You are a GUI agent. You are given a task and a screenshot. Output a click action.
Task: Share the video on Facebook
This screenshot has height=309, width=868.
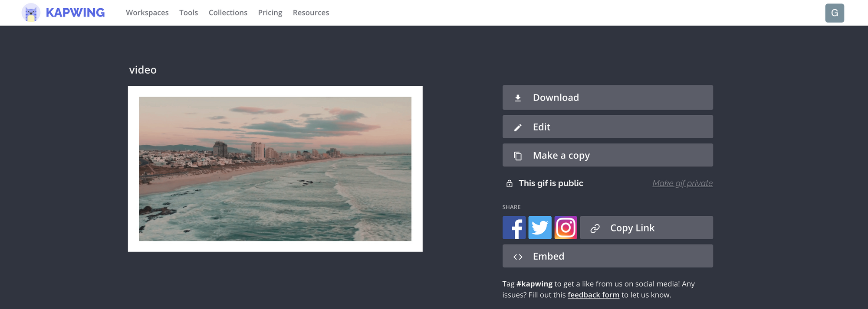pyautogui.click(x=514, y=228)
